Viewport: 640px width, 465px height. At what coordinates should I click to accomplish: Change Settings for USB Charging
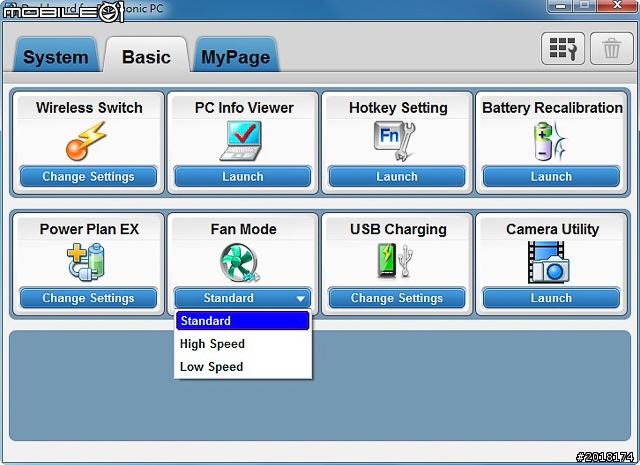click(397, 298)
